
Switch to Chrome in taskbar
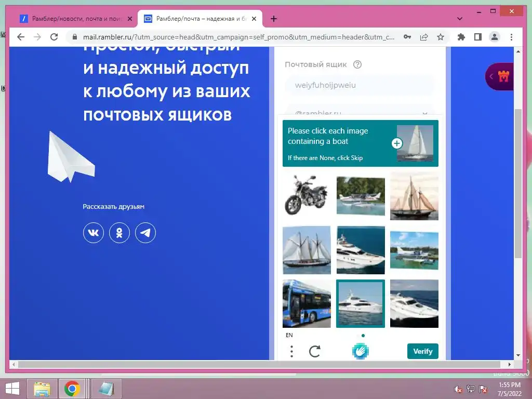pyautogui.click(x=72, y=389)
